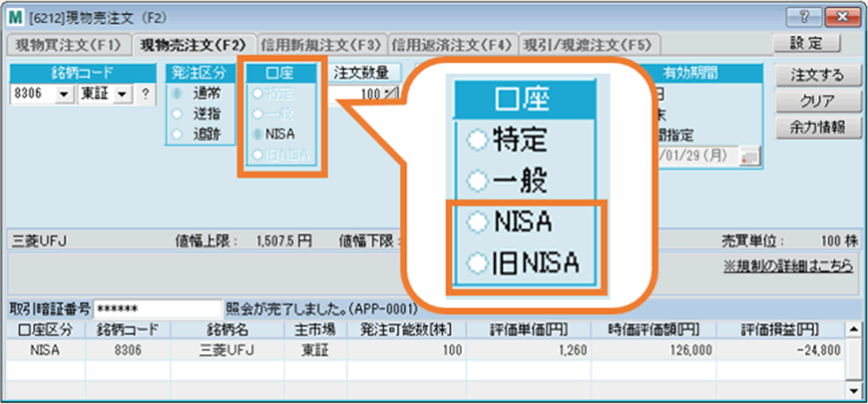Submit with the 注文する button

[817, 75]
